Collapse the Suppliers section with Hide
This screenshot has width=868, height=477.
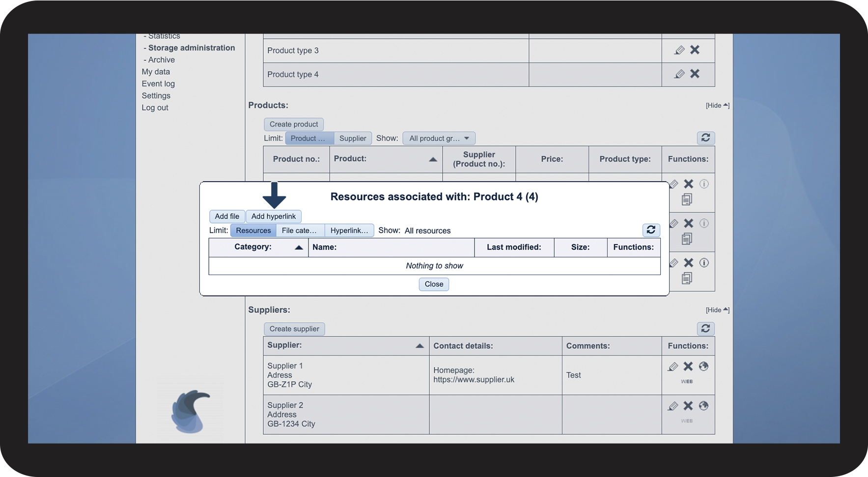pos(717,310)
